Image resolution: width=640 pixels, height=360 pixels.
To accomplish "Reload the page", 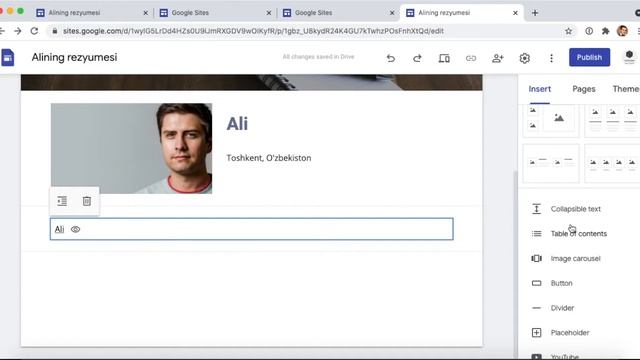I will (34, 31).
